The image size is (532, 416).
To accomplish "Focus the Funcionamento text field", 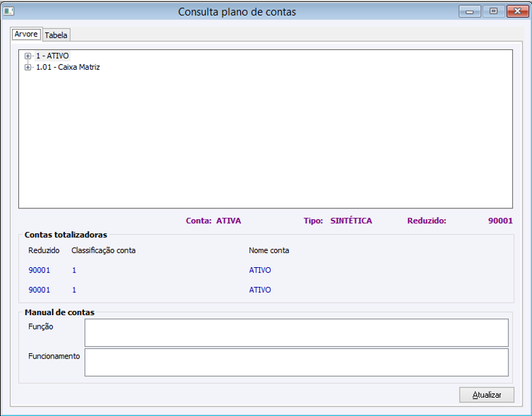I will tap(296, 362).
